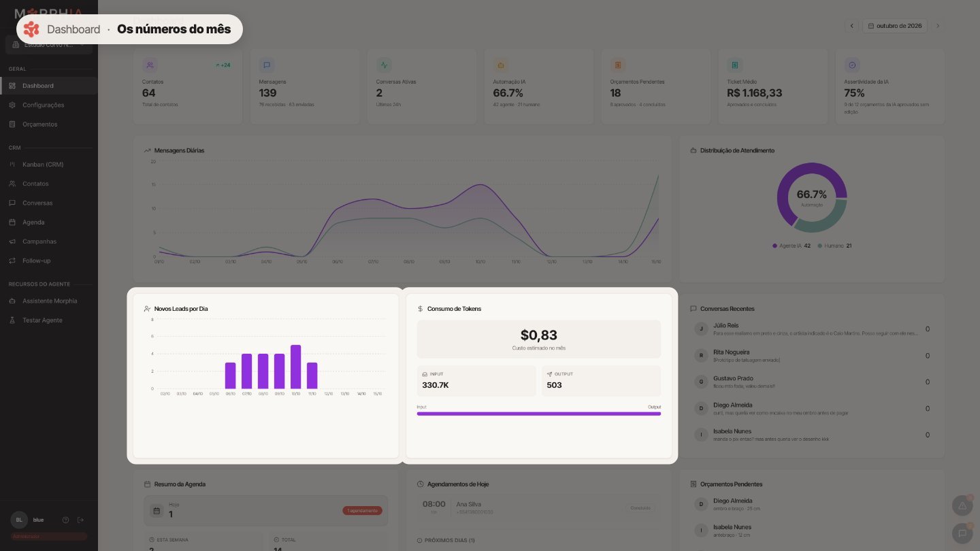This screenshot has width=980, height=551.
Task: Click the Automação IA card robot icon
Action: pyautogui.click(x=501, y=65)
